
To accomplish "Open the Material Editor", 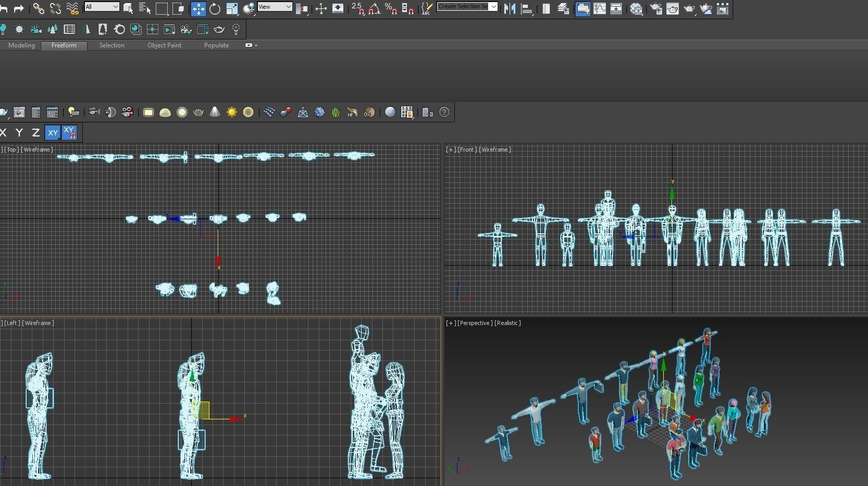I will click(x=636, y=8).
